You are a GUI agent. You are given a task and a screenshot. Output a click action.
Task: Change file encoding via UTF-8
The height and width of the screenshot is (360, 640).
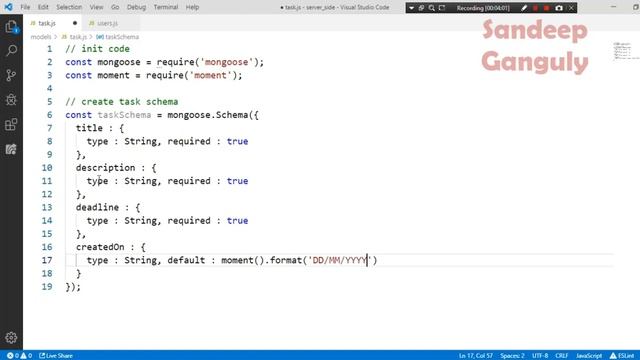tap(540, 356)
